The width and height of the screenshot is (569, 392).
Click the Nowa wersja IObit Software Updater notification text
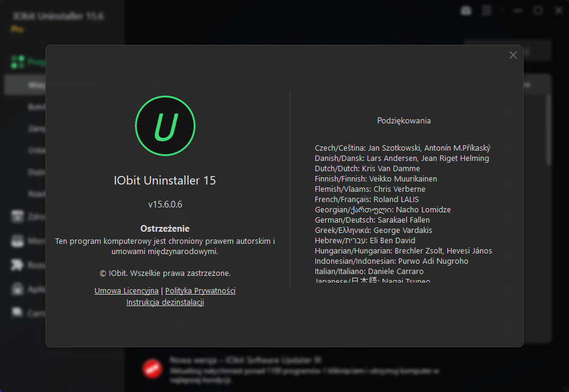point(246,360)
